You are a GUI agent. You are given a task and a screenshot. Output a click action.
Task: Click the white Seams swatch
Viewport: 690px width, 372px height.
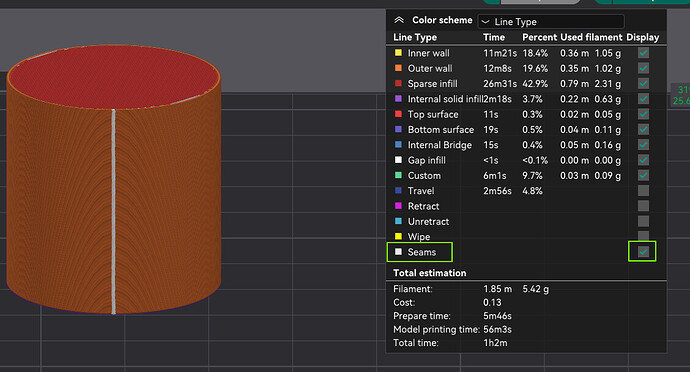[x=398, y=251]
